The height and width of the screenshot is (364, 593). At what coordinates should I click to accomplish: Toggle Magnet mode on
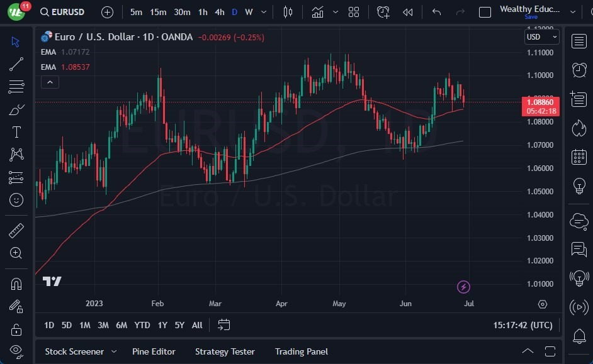(16, 284)
